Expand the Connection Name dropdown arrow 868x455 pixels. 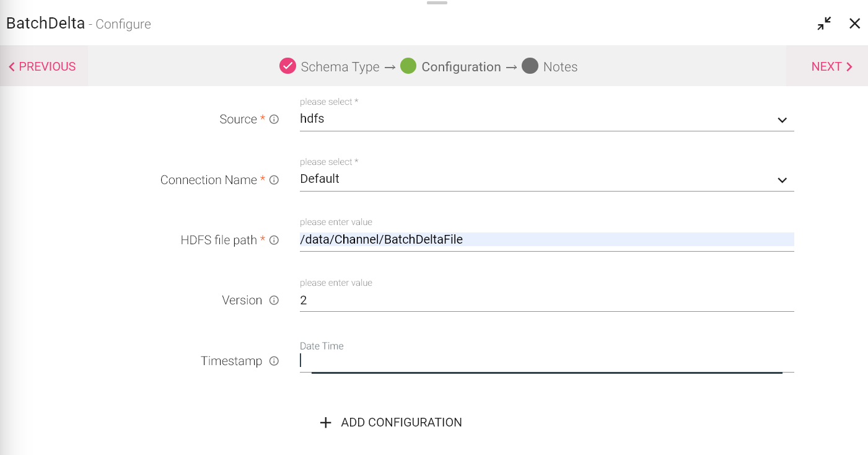tap(782, 180)
